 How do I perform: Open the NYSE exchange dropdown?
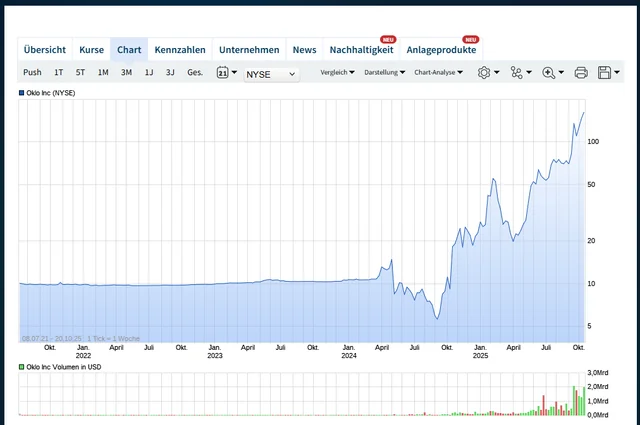[x=271, y=74]
